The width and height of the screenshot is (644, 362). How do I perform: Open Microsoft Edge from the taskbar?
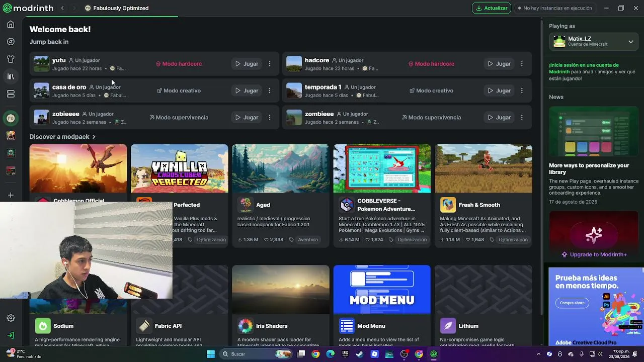(330, 354)
